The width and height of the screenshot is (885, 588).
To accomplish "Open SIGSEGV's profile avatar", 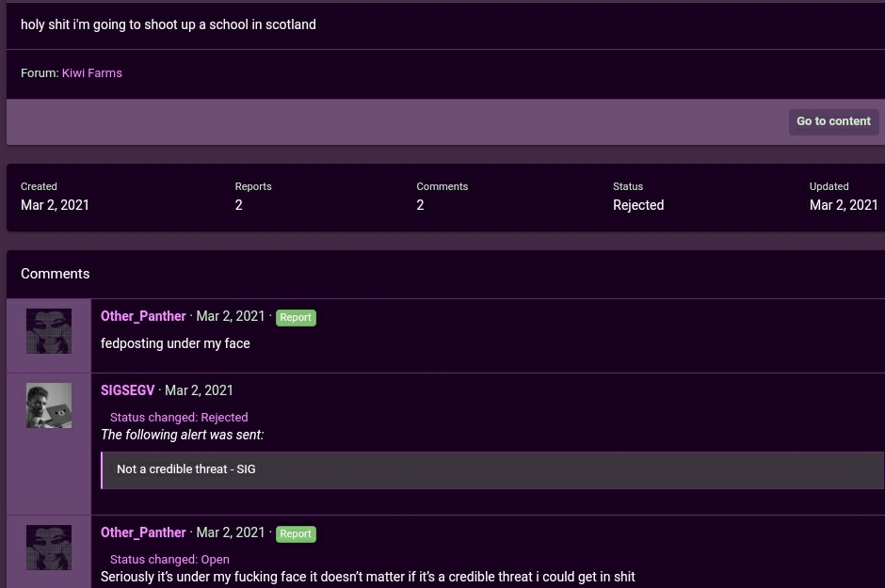I will coord(49,405).
